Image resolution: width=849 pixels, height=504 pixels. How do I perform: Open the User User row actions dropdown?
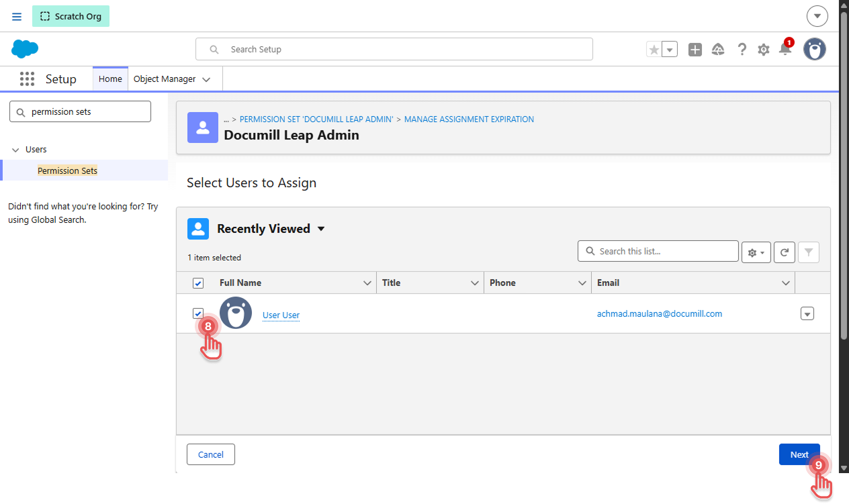(x=807, y=313)
